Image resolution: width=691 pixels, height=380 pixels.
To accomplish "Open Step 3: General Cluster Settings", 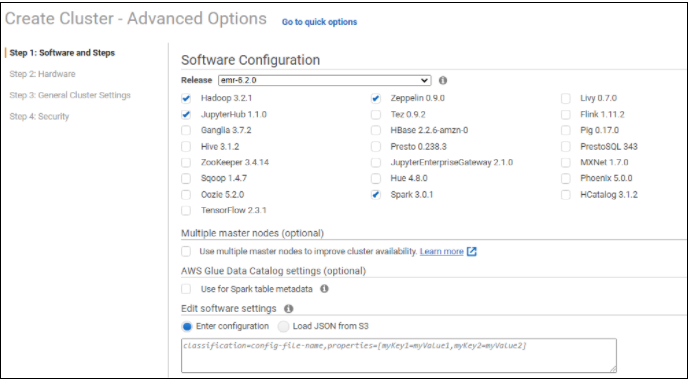I will [70, 95].
